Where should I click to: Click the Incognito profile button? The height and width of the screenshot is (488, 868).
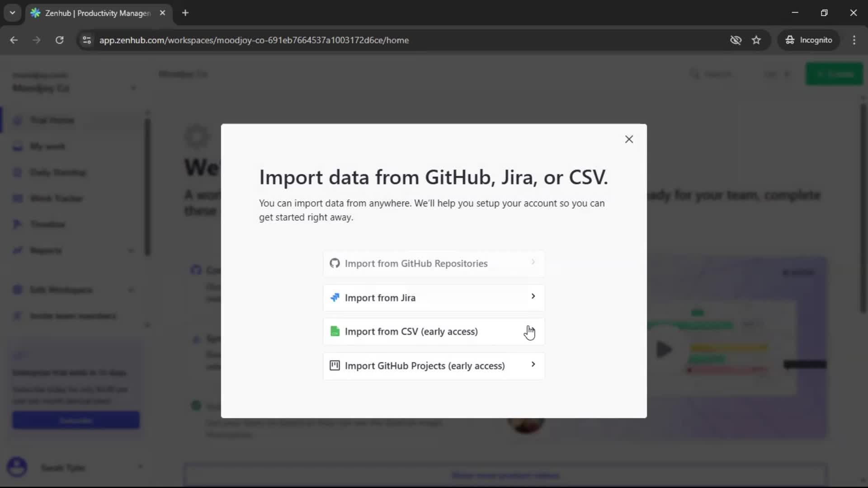pos(809,40)
